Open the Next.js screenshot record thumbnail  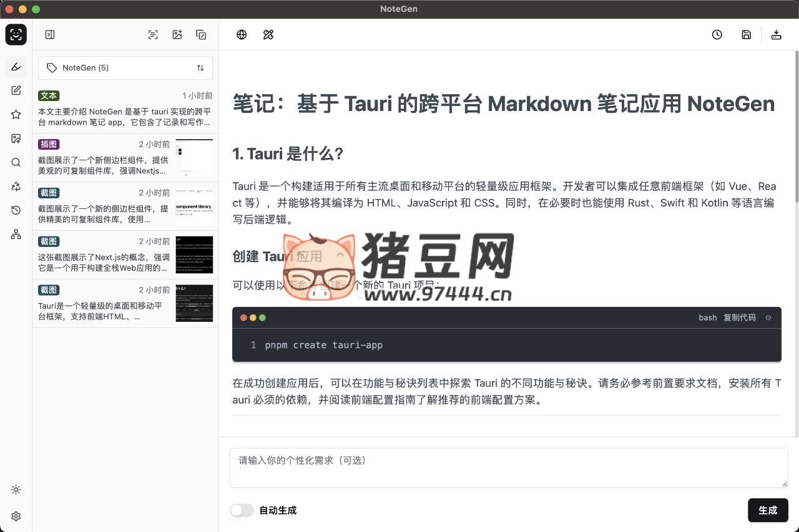point(194,255)
